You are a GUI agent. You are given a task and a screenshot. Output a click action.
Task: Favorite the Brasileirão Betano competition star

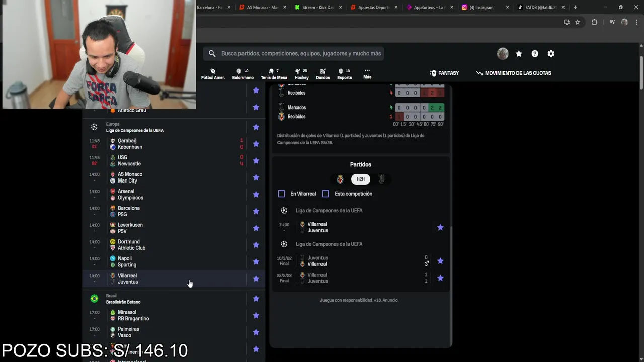(256, 299)
